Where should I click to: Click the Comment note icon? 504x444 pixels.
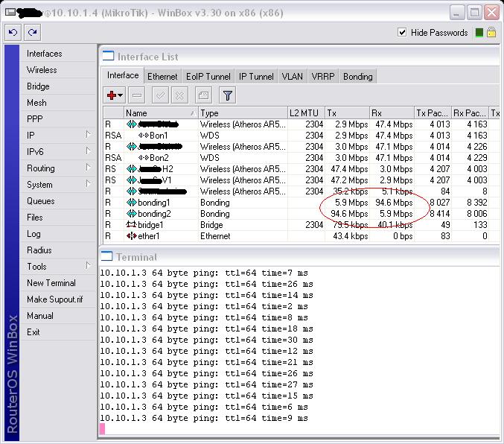(x=203, y=95)
